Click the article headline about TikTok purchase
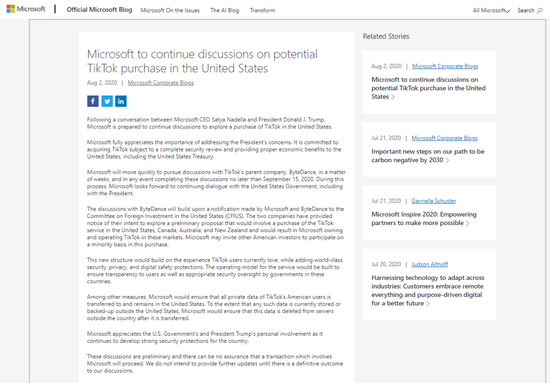This screenshot has width=550, height=383. pyautogui.click(x=202, y=61)
